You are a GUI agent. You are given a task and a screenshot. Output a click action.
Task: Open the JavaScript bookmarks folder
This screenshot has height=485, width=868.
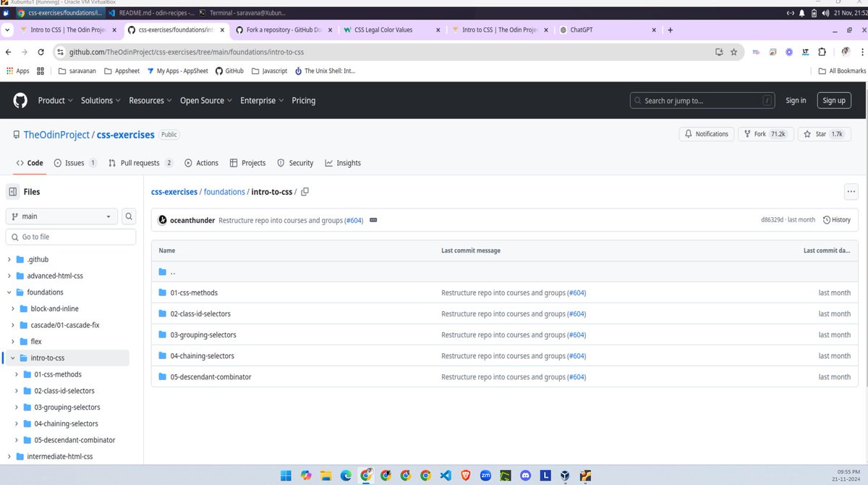click(270, 71)
